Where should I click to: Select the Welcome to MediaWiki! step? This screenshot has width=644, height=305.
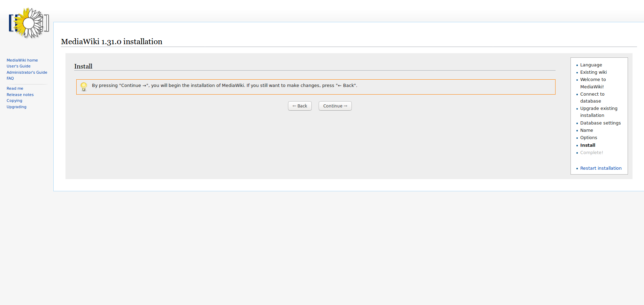[593, 83]
